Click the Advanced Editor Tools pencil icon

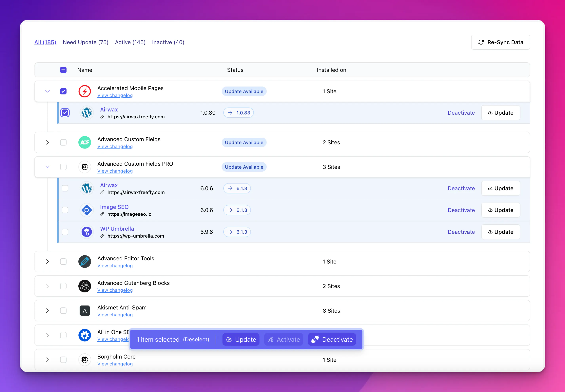85,262
